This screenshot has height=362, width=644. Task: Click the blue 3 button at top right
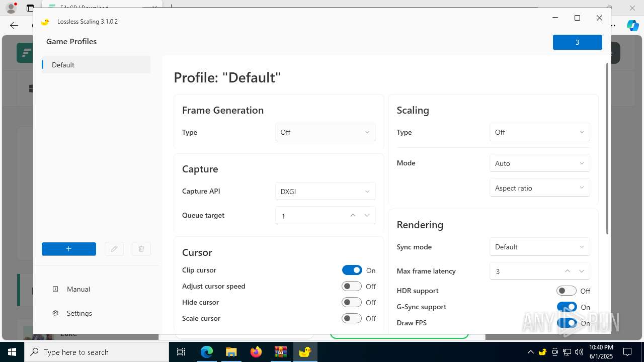pos(577,42)
